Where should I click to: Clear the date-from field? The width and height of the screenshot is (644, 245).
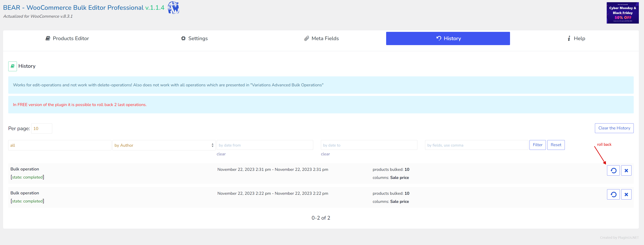(221, 154)
